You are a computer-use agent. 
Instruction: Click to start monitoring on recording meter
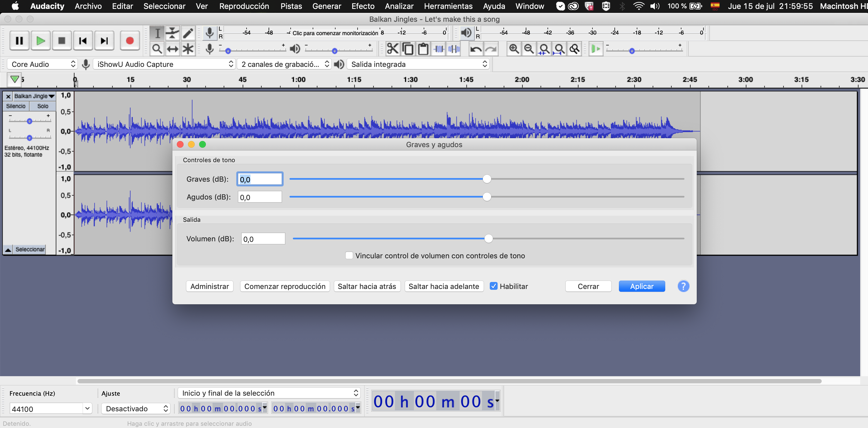pos(335,33)
